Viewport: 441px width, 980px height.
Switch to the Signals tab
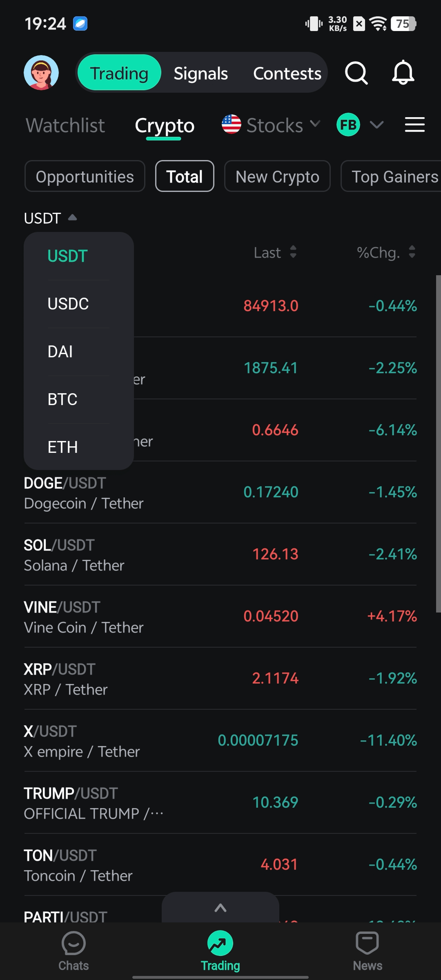(x=200, y=73)
